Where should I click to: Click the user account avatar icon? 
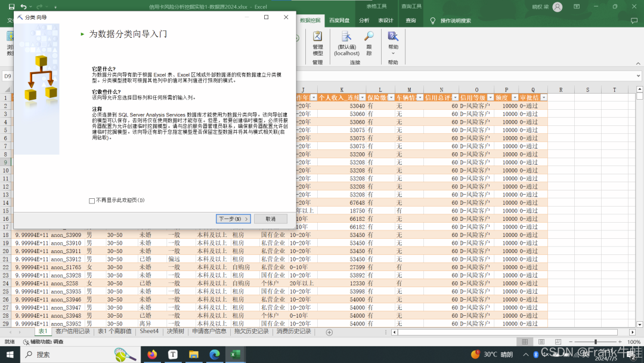[557, 7]
